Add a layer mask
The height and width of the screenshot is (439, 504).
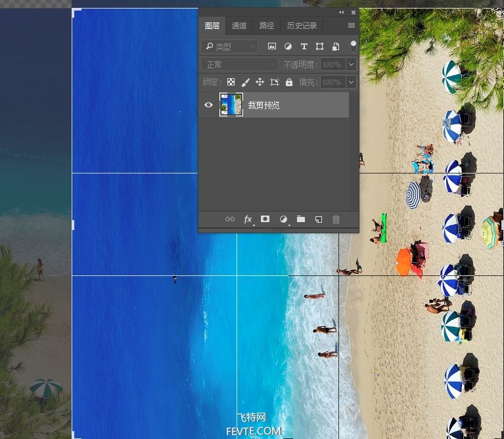(265, 219)
